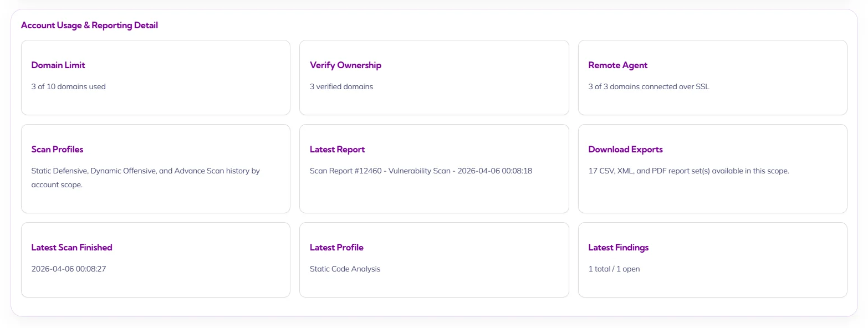
Task: Open the Remote Agent card title
Action: pyautogui.click(x=617, y=65)
